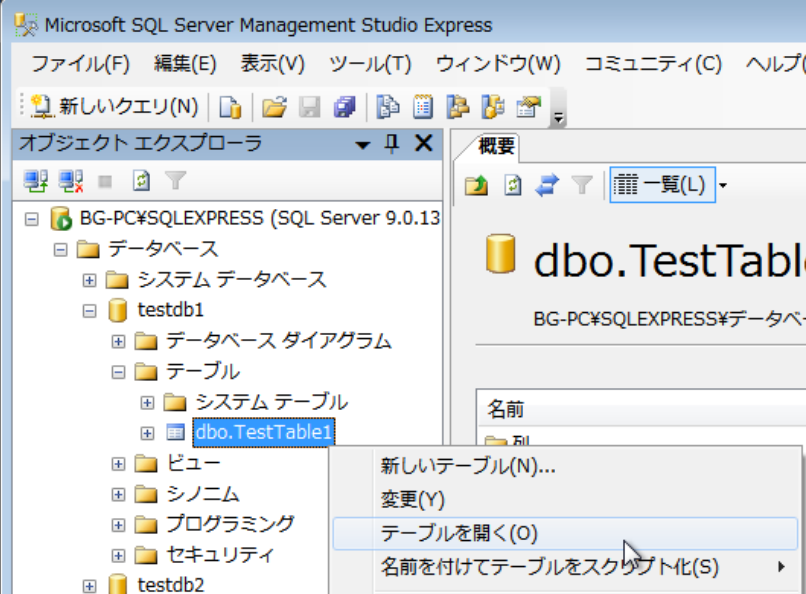Click the Save All icon
806x594 pixels.
(344, 107)
